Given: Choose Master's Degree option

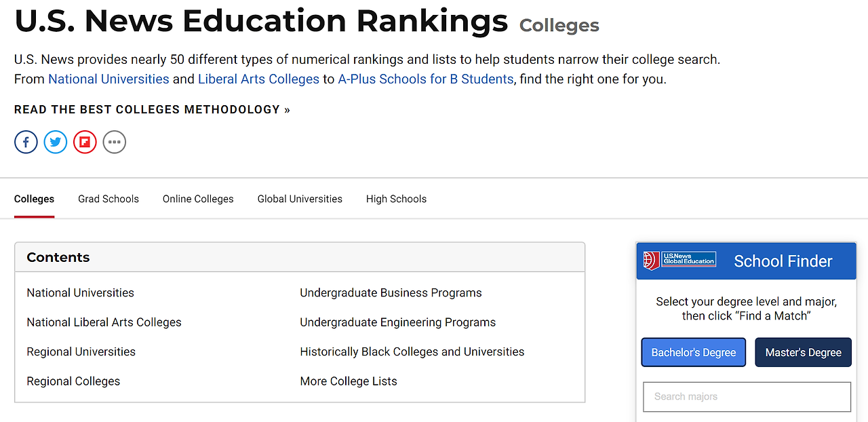Looking at the screenshot, I should tap(803, 352).
